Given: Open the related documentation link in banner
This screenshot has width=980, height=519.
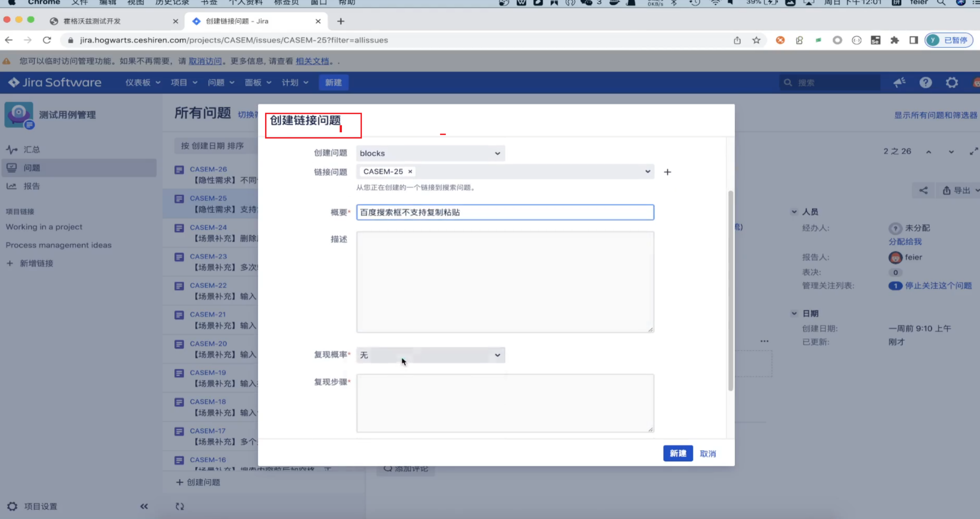Looking at the screenshot, I should [312, 61].
